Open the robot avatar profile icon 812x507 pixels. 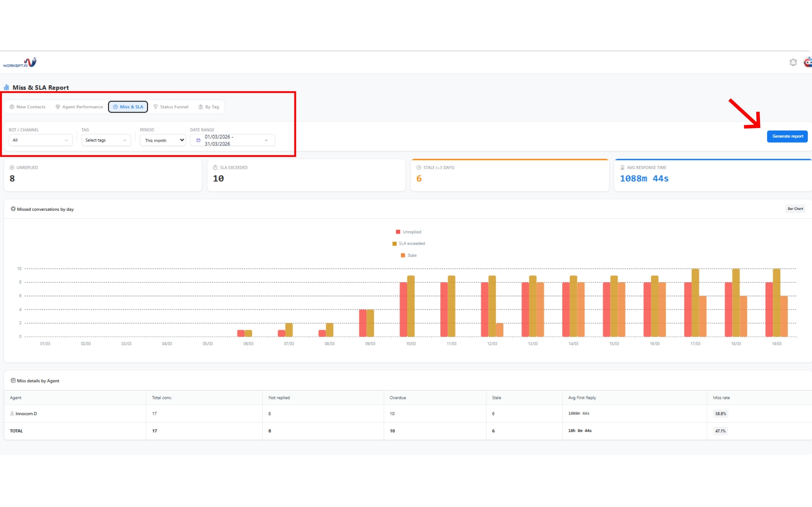[808, 62]
